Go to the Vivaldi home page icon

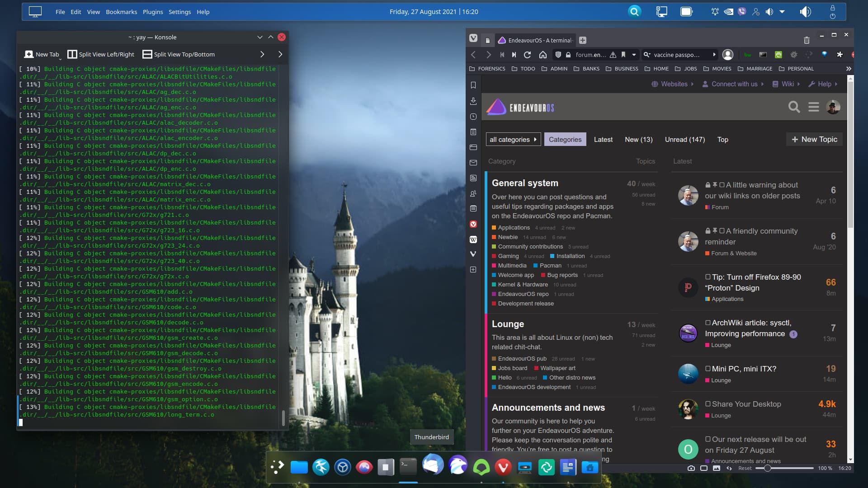(x=543, y=55)
